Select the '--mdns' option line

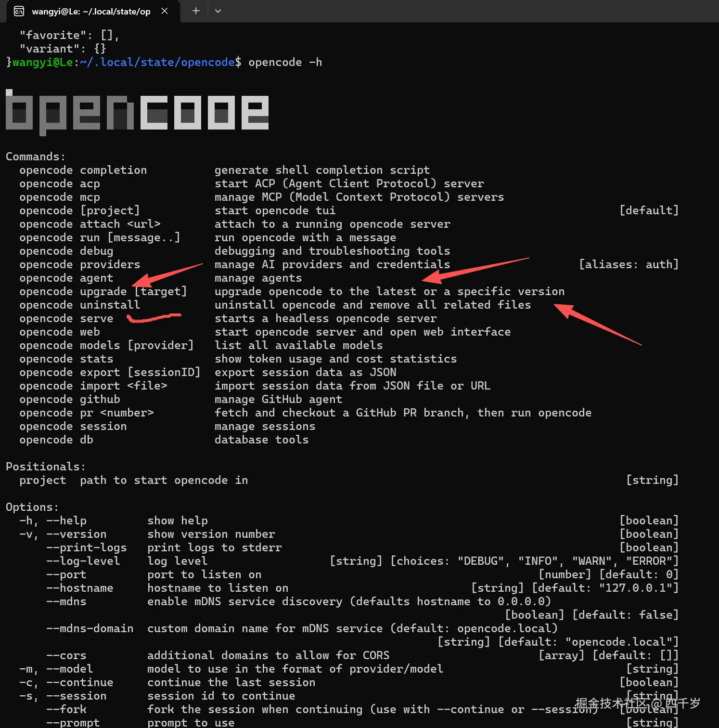67,601
